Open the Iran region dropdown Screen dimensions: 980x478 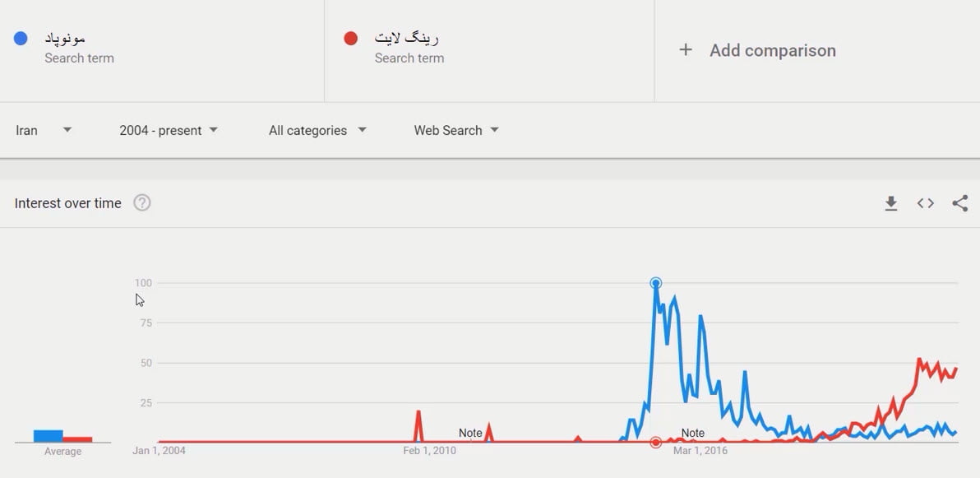tap(44, 130)
